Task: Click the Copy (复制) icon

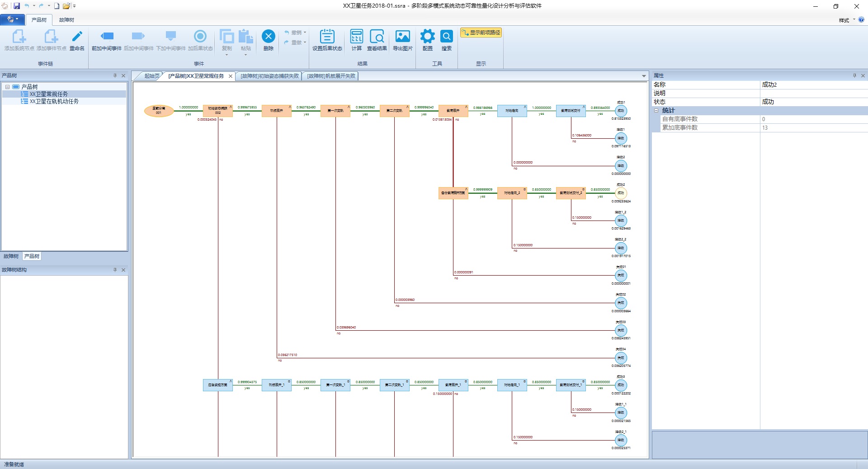Action: [x=226, y=37]
